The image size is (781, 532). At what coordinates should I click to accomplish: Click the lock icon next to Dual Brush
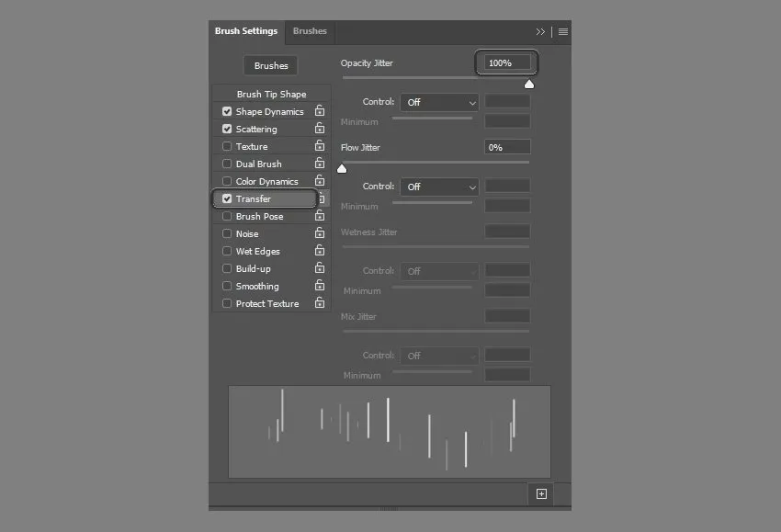320,164
